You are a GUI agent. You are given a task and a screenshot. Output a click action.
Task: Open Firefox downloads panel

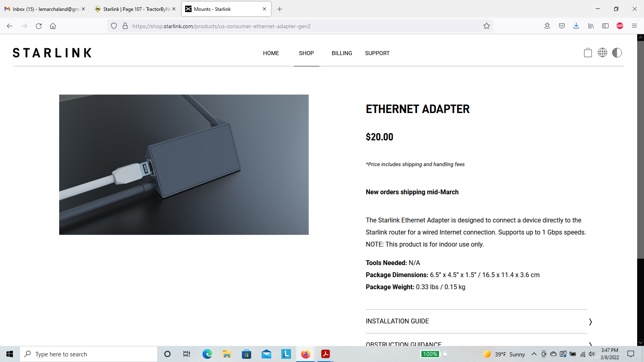click(576, 26)
